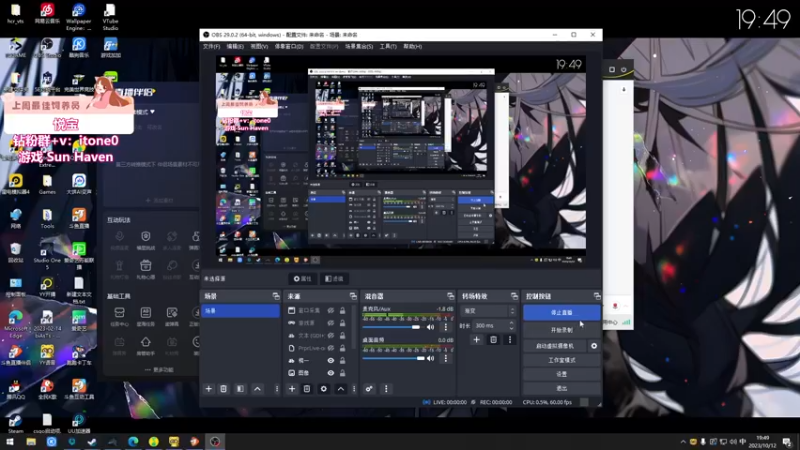The image size is (800, 450).
Task: Toggle lock on the 窗口采集 source
Action: (x=342, y=310)
